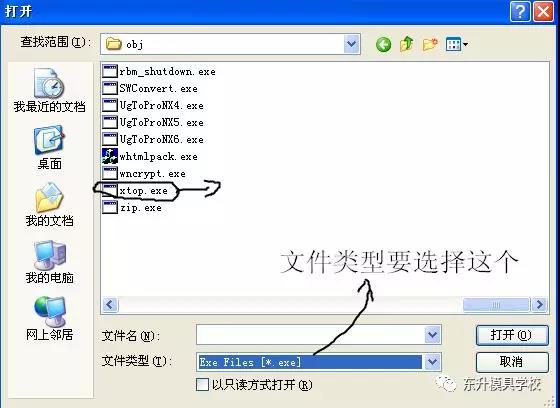This screenshot has height=408, width=560.
Task: Open the 网上邻居 shortcut
Action: 50,318
